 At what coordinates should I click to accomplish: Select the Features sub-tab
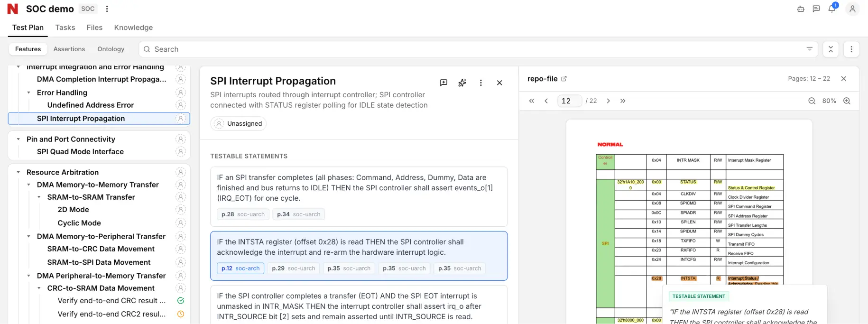[x=28, y=49]
